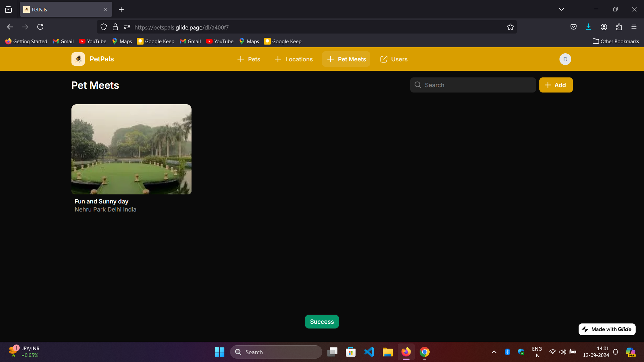The width and height of the screenshot is (644, 362).
Task: Open the Fun and Sunny day photo
Action: click(x=131, y=149)
